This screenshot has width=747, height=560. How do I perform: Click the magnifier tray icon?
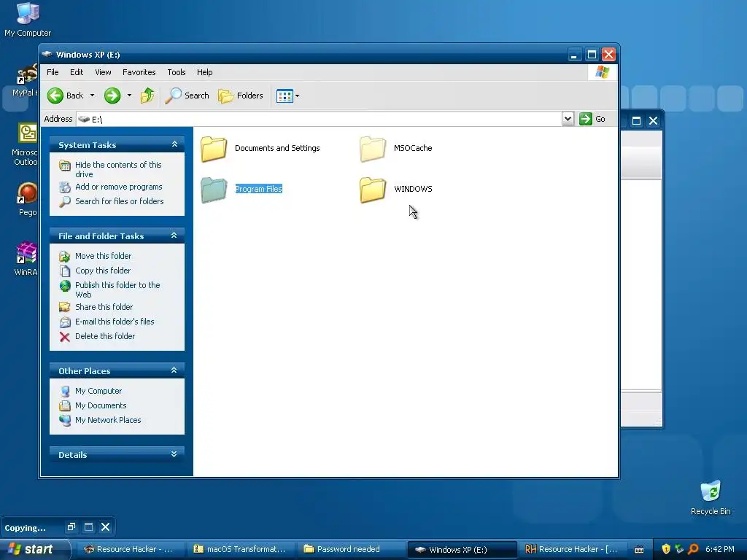[x=693, y=549]
